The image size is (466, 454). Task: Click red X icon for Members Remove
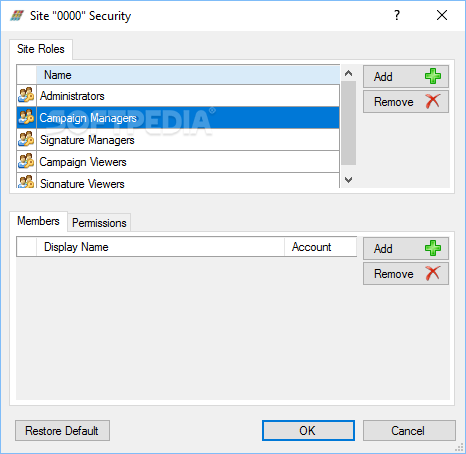pos(433,273)
